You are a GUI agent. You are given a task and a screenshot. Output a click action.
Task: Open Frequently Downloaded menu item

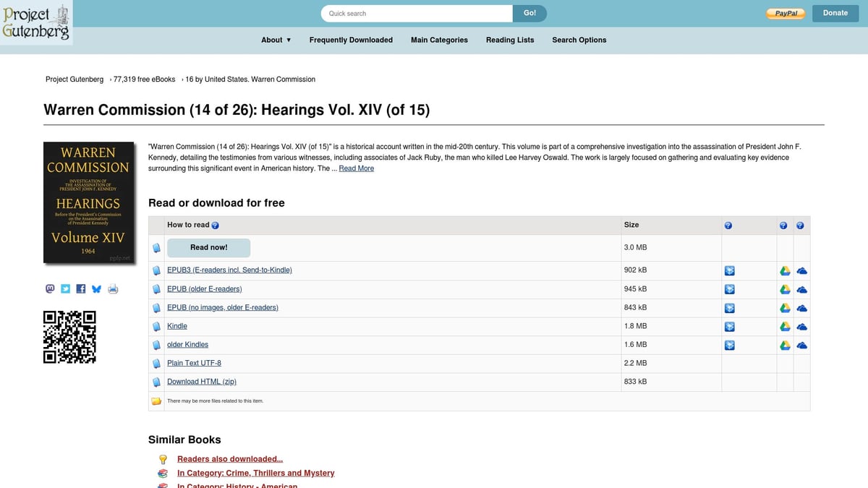coord(351,40)
